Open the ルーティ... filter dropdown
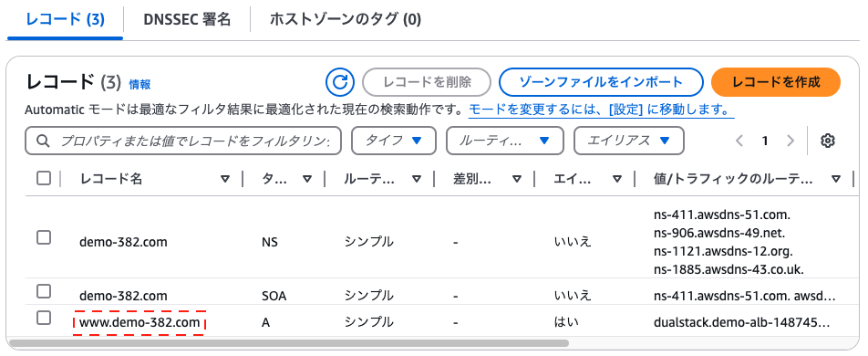868x356 pixels. 505,141
